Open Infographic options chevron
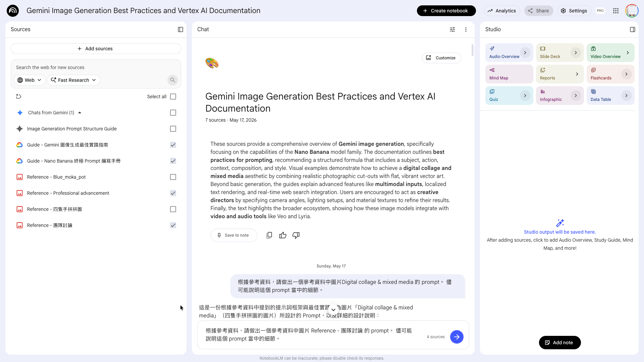This screenshot has width=644, height=362. [576, 96]
